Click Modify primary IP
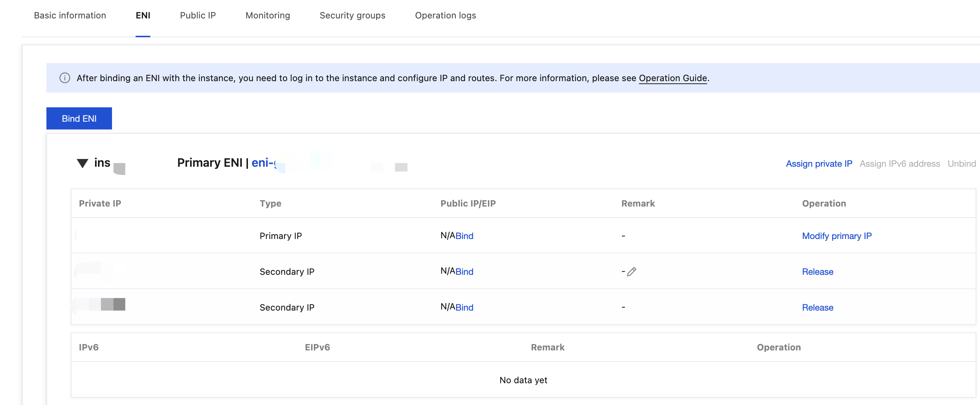 [837, 236]
